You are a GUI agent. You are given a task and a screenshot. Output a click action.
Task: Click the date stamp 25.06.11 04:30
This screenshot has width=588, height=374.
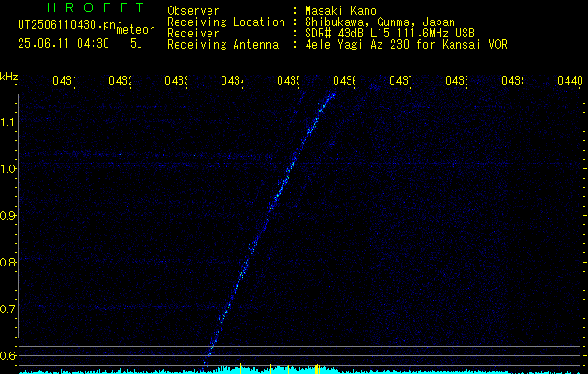click(64, 44)
